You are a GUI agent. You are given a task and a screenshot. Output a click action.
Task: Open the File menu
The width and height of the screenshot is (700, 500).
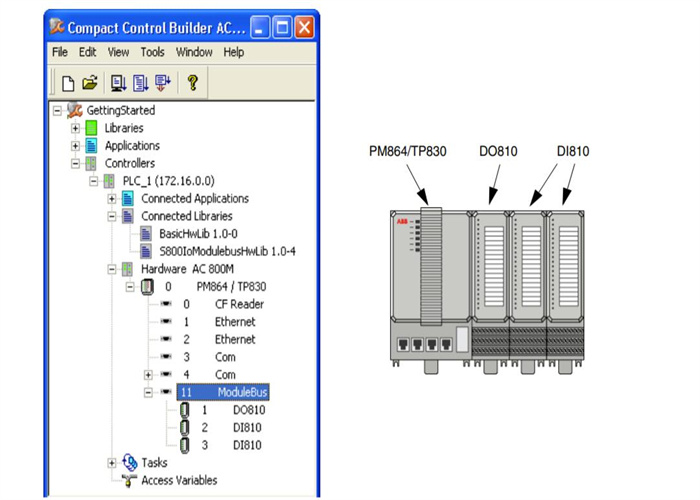pyautogui.click(x=60, y=52)
